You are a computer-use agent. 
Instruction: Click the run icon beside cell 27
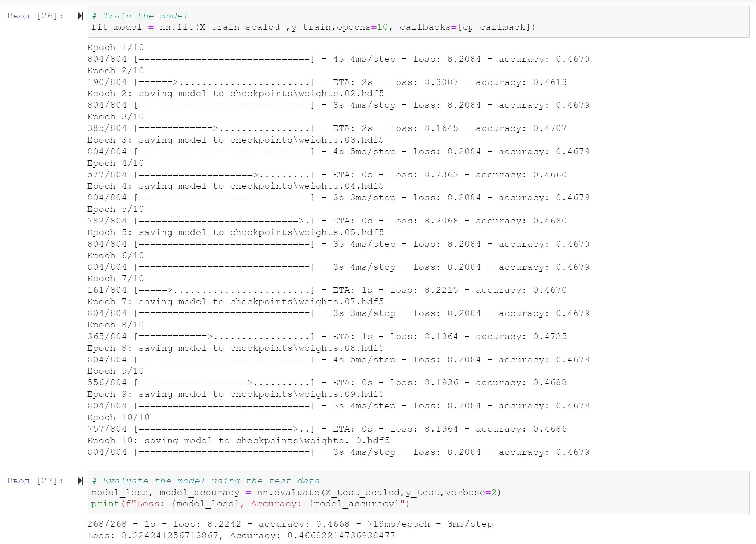click(80, 481)
